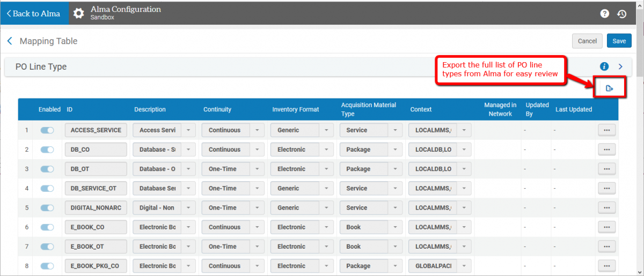Click the DB_SERVICE_OT ID field
Image resolution: width=644 pixels, height=276 pixels.
click(x=96, y=189)
